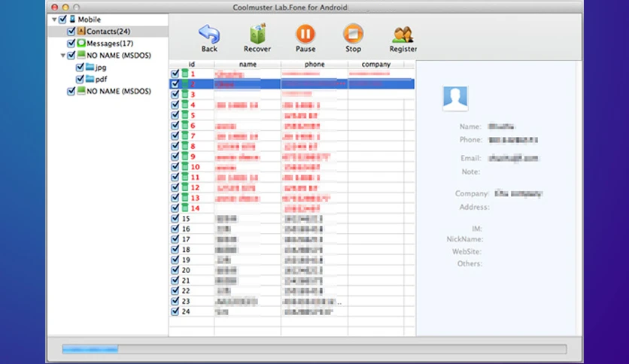Stop the scan using the Stop icon

coord(353,34)
